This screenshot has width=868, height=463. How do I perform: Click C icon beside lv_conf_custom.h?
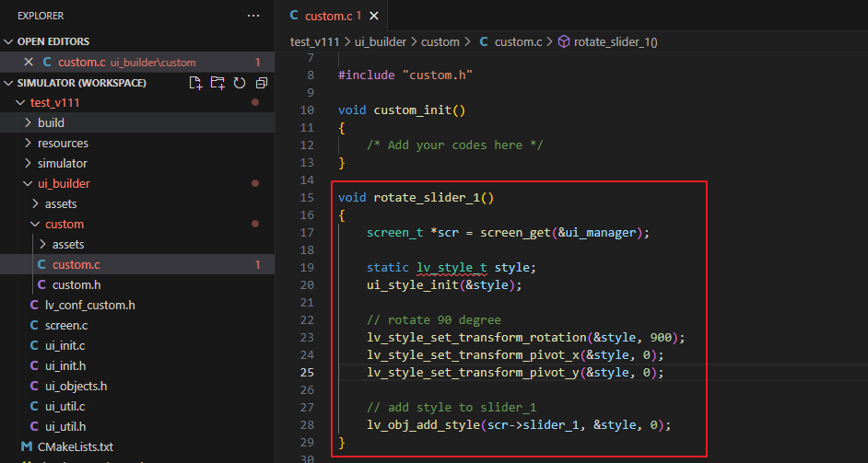pyautogui.click(x=34, y=305)
